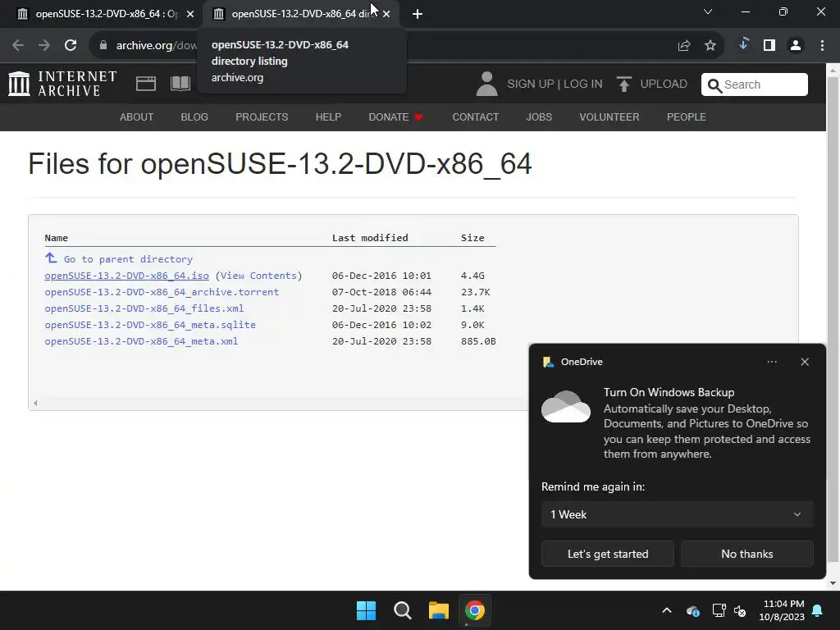
Task: Open tab search chevron
Action: [x=708, y=11]
